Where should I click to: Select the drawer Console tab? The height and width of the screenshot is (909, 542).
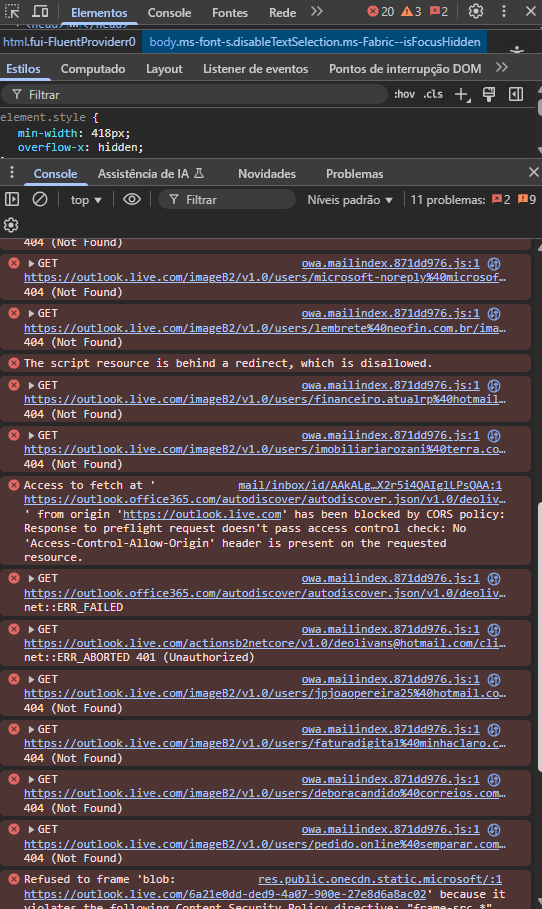pos(55,173)
